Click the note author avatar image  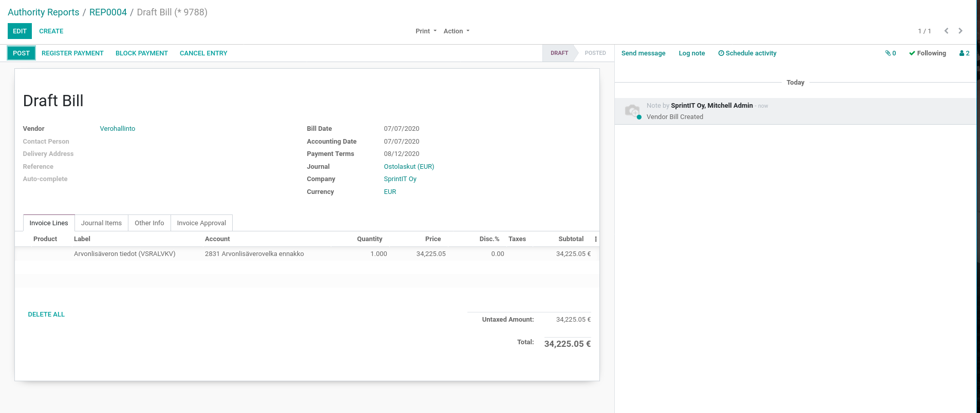tap(632, 110)
